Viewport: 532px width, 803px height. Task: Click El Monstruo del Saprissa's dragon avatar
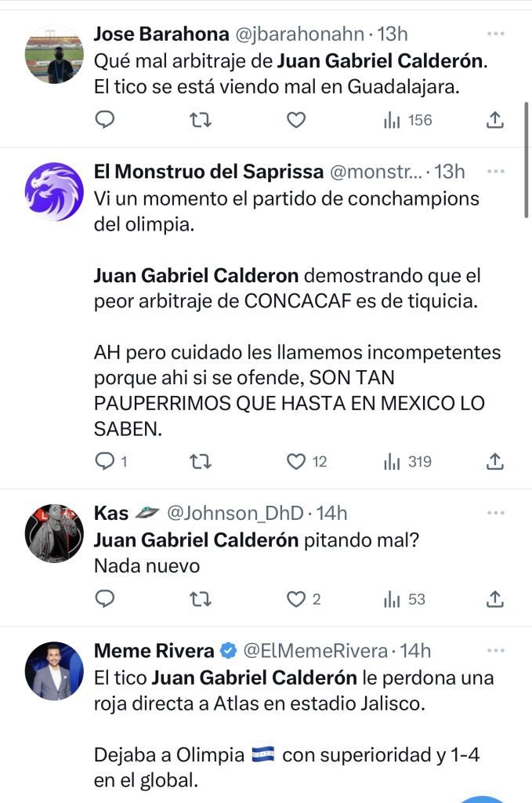point(54,191)
